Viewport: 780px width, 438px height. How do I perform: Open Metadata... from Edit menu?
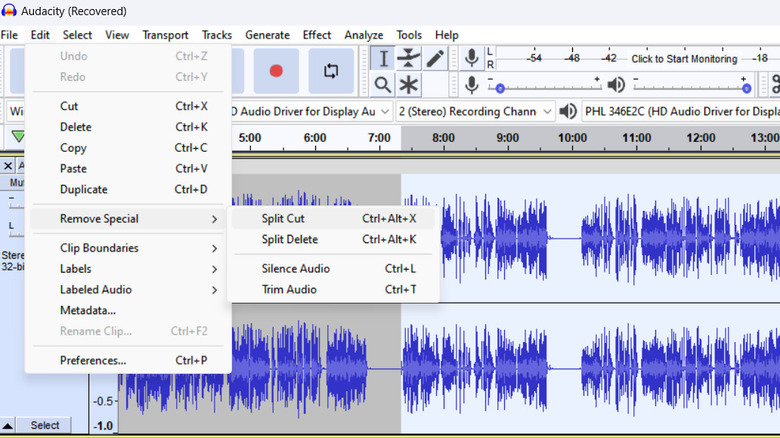coord(128,311)
